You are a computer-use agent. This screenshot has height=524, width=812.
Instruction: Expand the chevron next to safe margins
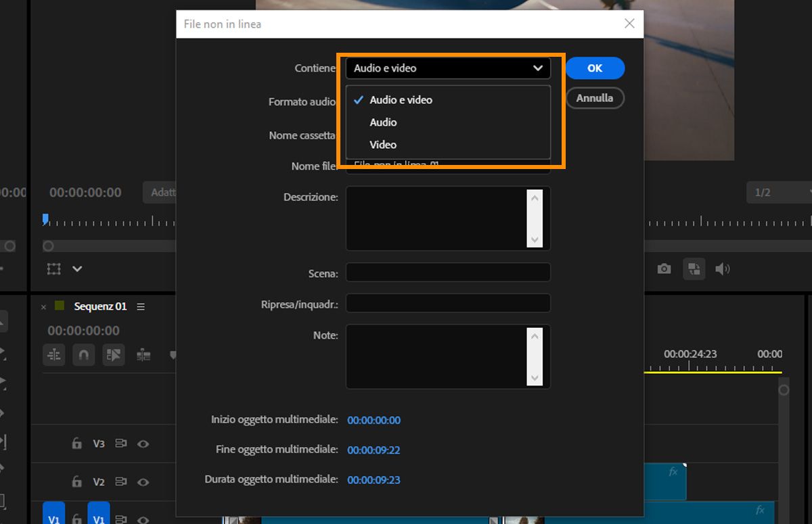pyautogui.click(x=77, y=268)
